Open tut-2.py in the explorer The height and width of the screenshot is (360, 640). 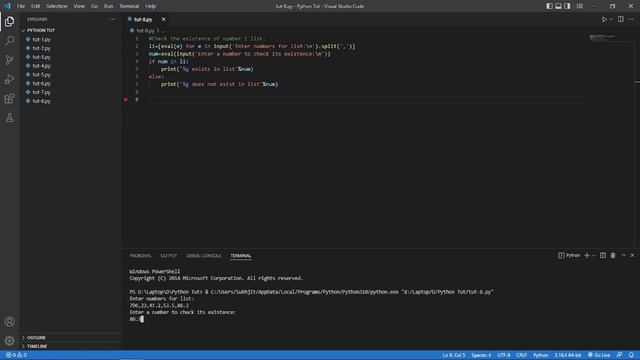[x=42, y=48]
